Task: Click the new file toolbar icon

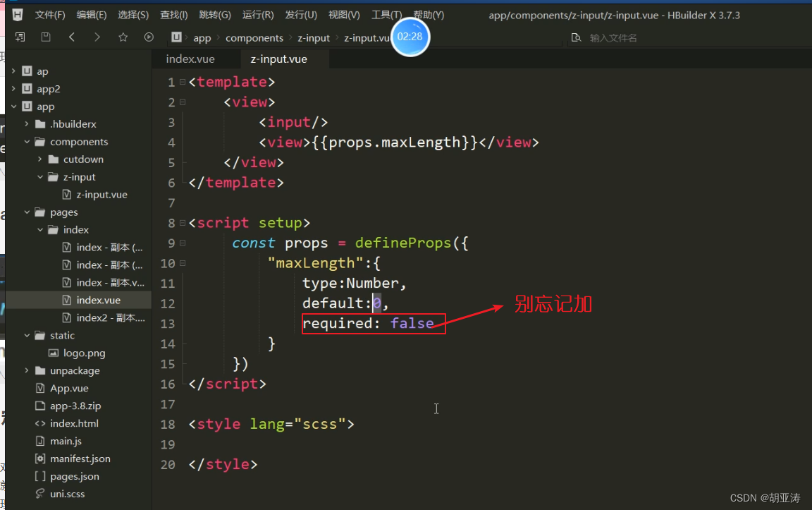Action: pyautogui.click(x=20, y=37)
